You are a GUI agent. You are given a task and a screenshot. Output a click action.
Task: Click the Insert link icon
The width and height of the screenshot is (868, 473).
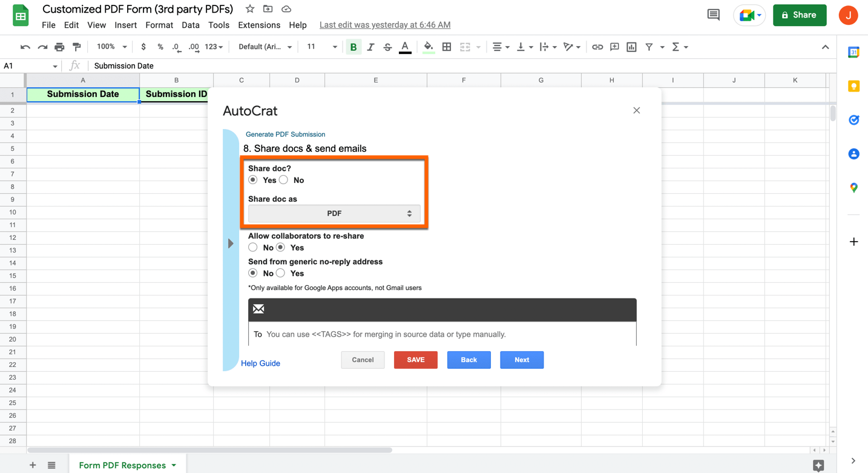click(x=597, y=47)
